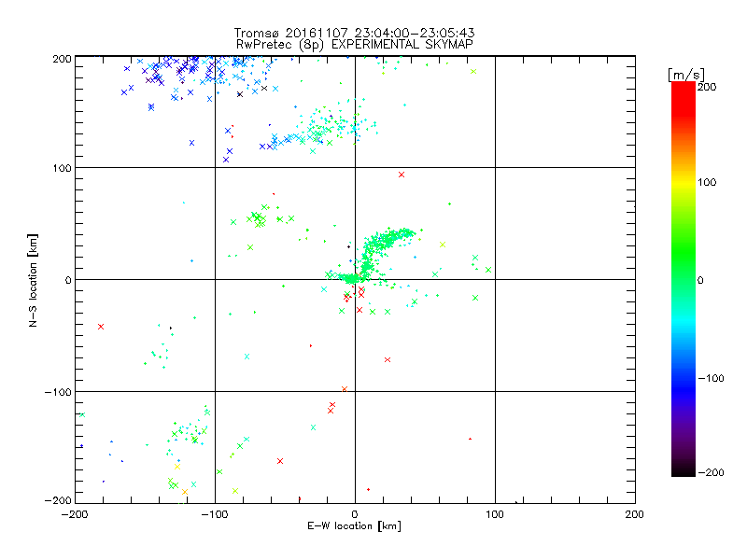
Task: Click the orange X marker near bottom-left corner
Action: click(185, 492)
